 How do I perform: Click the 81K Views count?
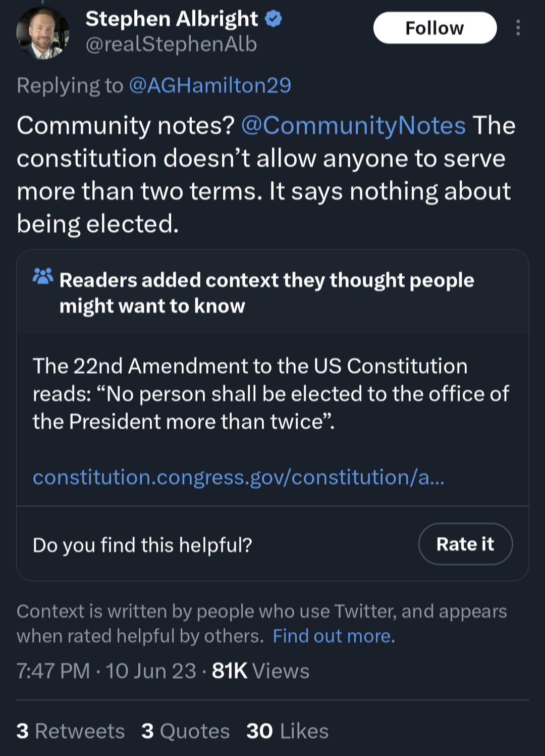(x=260, y=671)
